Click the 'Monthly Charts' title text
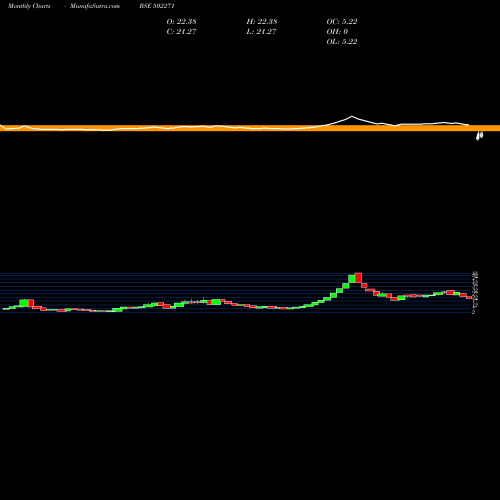Viewport: 500px width, 500px height. [29, 6]
